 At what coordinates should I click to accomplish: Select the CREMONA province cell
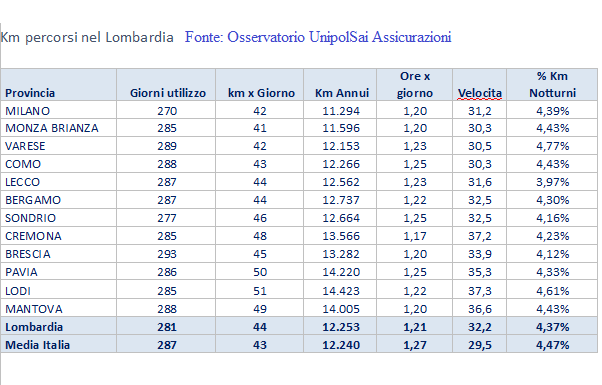(x=59, y=236)
